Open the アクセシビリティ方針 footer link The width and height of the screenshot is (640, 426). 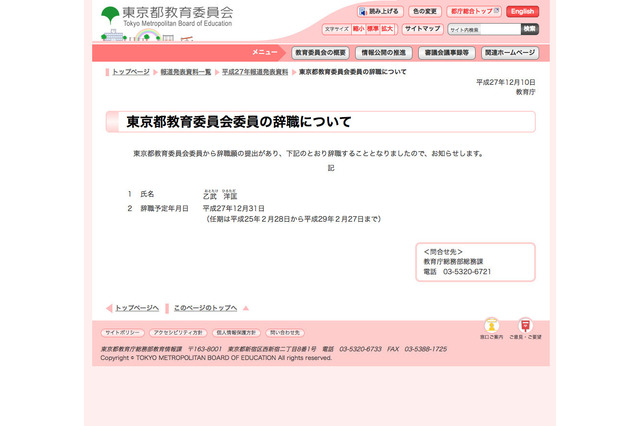pos(178,333)
